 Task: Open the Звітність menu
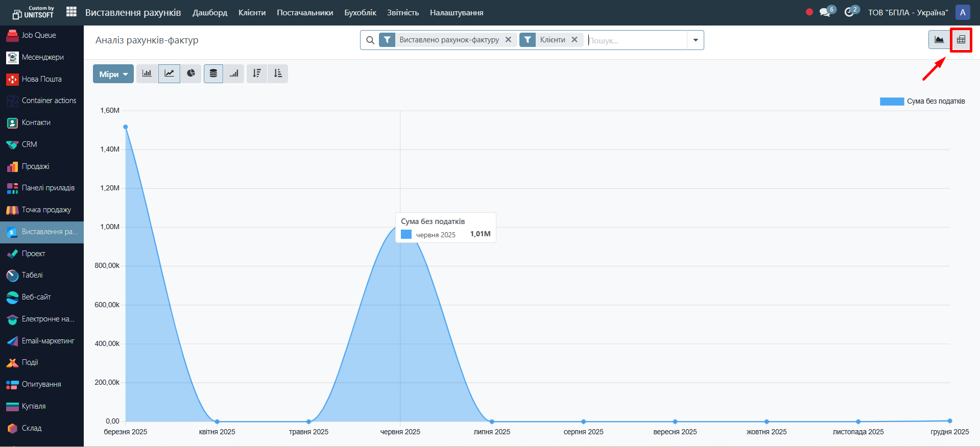(x=402, y=12)
